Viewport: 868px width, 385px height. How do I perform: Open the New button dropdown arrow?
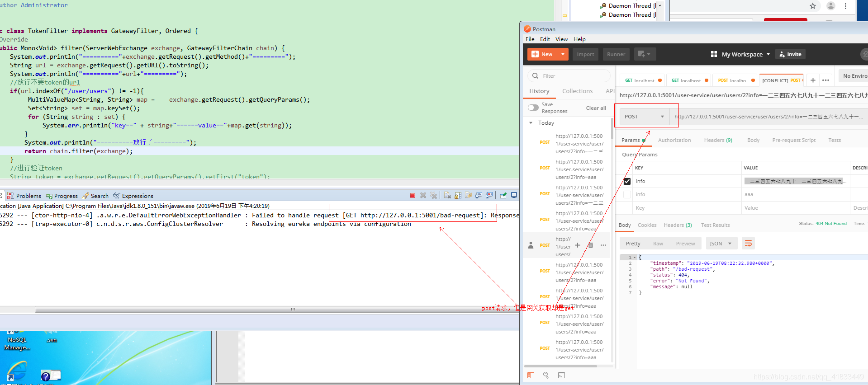(563, 54)
